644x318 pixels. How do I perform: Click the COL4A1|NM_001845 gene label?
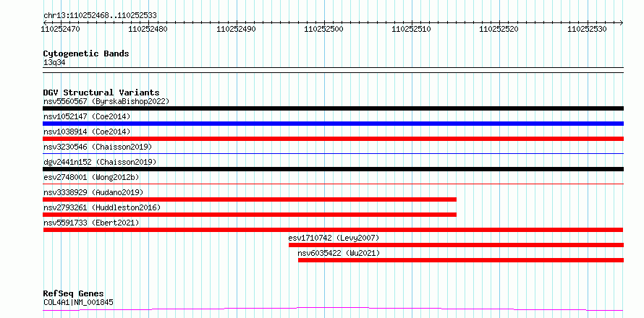[x=78, y=302]
